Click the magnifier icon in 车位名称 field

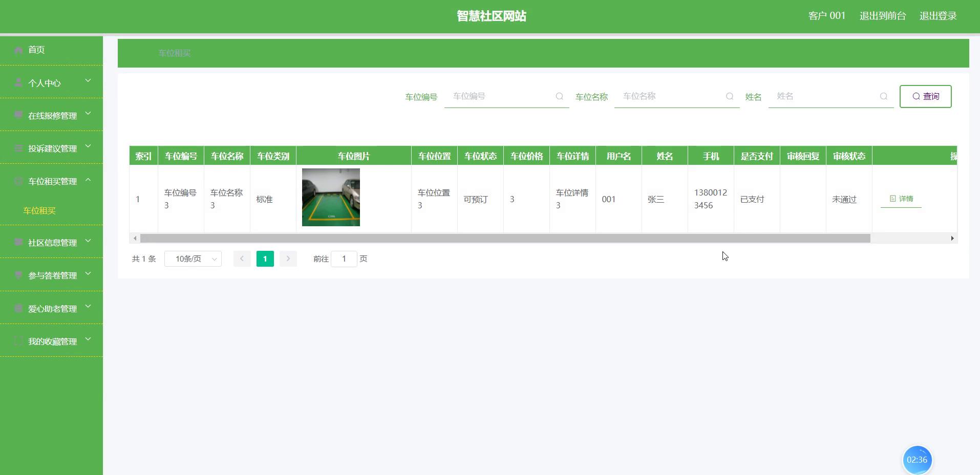click(x=729, y=96)
